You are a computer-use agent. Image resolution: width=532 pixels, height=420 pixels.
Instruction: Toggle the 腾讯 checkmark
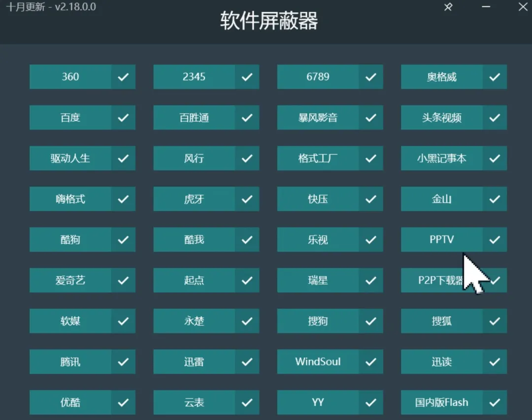click(x=123, y=362)
